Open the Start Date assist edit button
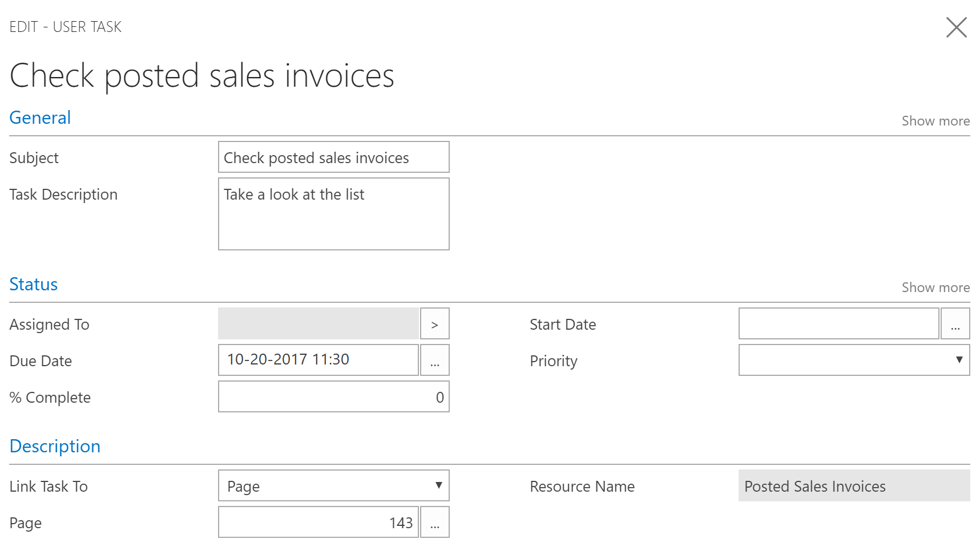This screenshot has height=551, width=980. click(955, 323)
